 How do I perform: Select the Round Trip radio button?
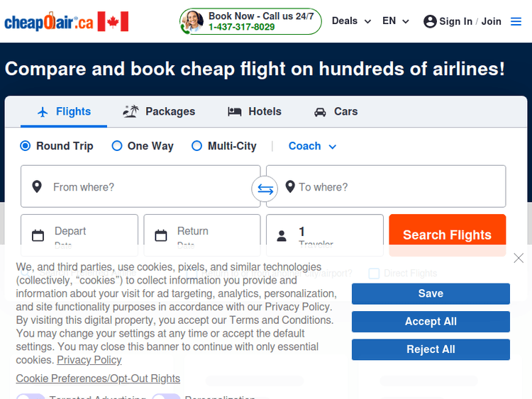(x=26, y=146)
